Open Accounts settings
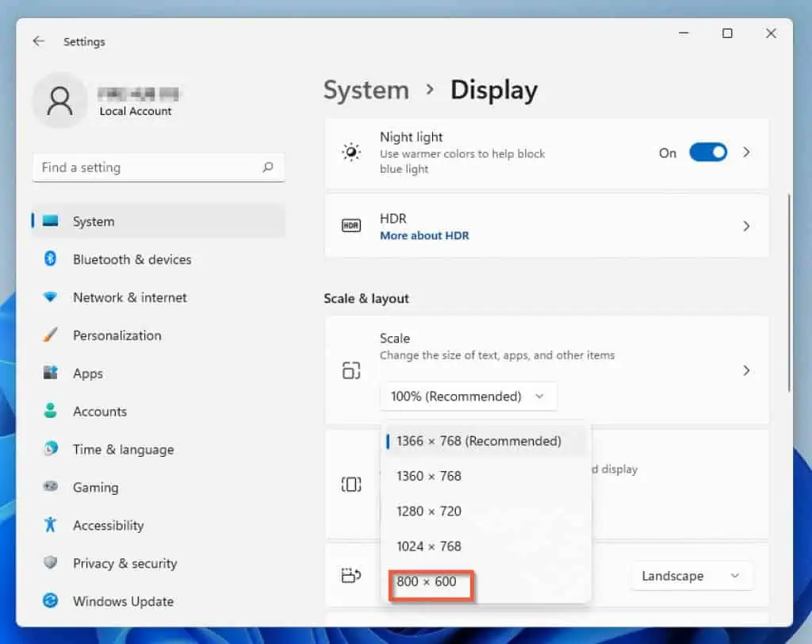Image resolution: width=812 pixels, height=644 pixels. pyautogui.click(x=100, y=412)
